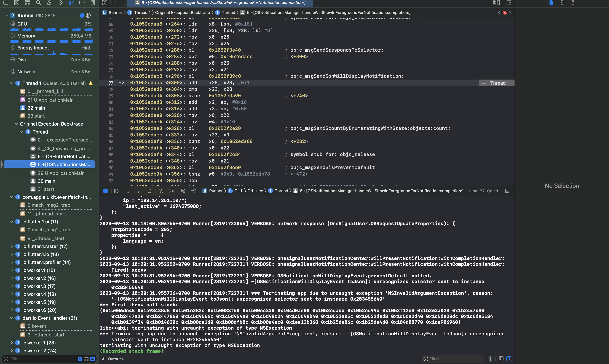Deactivate breakpoints in the debug bar
The image size is (609, 364).
[x=106, y=191]
